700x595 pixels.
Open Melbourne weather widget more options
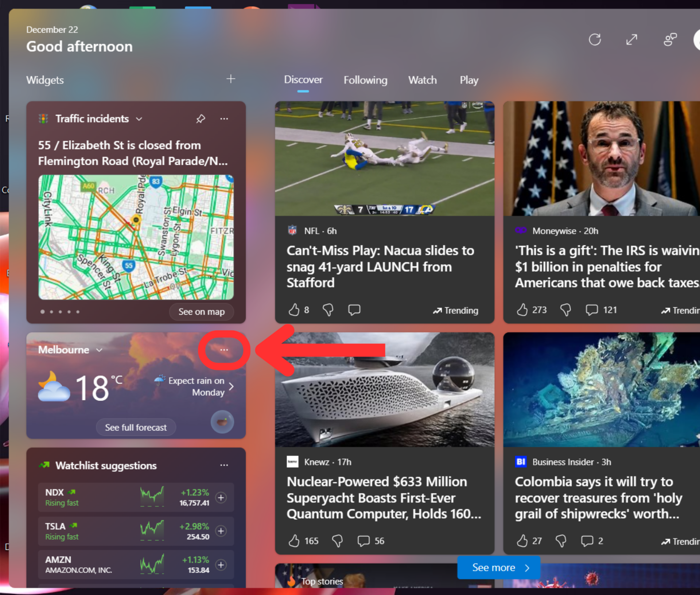click(224, 350)
